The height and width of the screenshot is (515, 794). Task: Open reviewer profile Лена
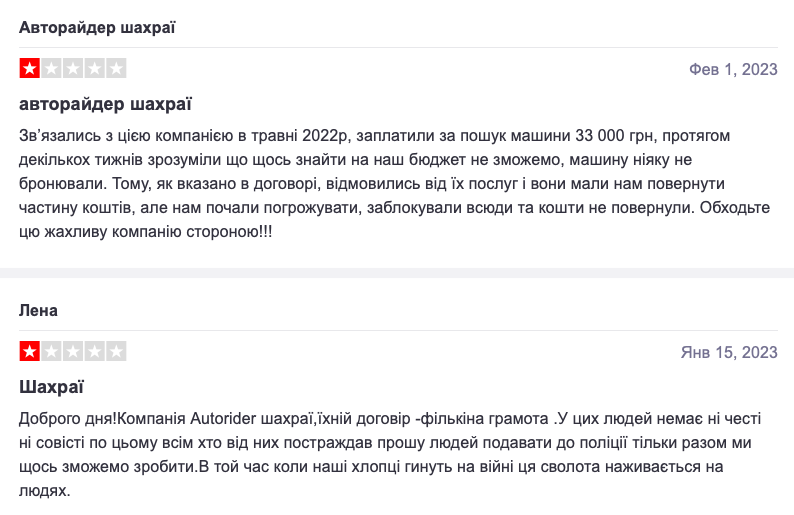coord(38,310)
